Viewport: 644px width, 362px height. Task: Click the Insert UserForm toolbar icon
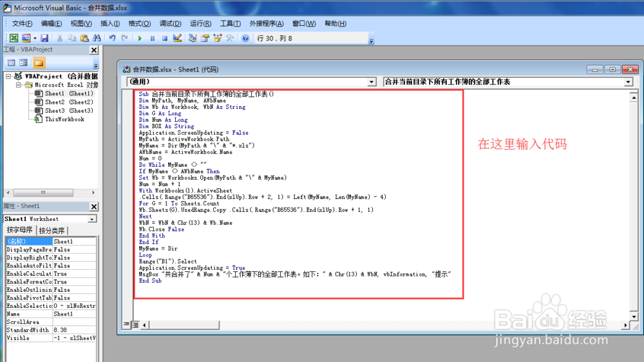[x=26, y=38]
